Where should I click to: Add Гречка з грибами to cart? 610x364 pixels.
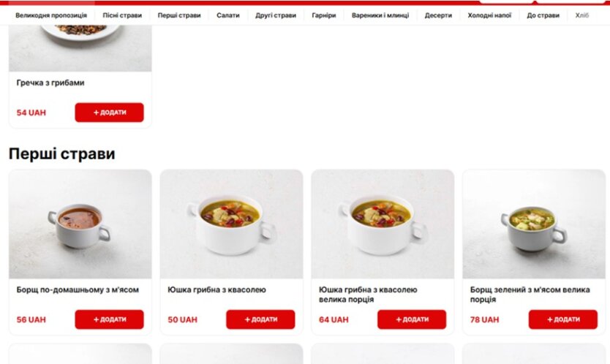pyautogui.click(x=109, y=113)
